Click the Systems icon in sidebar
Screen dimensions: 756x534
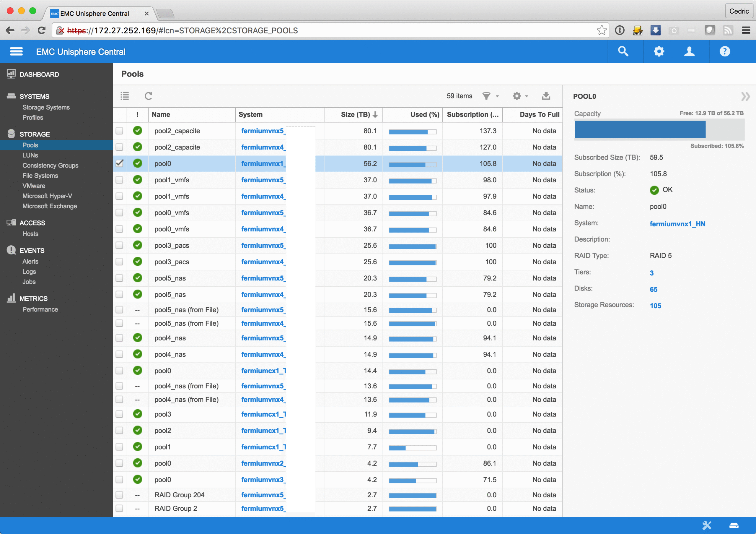tap(11, 96)
